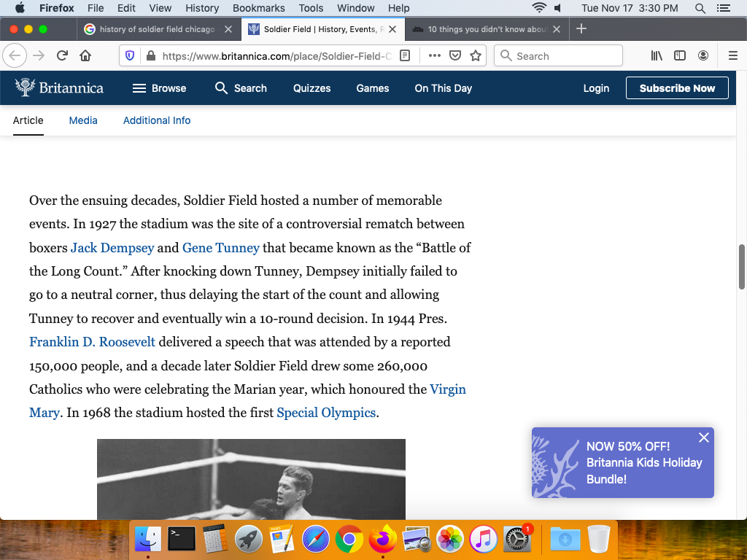The image size is (747, 560).
Task: Close the Britannia Kids promo popup
Action: pyautogui.click(x=704, y=437)
